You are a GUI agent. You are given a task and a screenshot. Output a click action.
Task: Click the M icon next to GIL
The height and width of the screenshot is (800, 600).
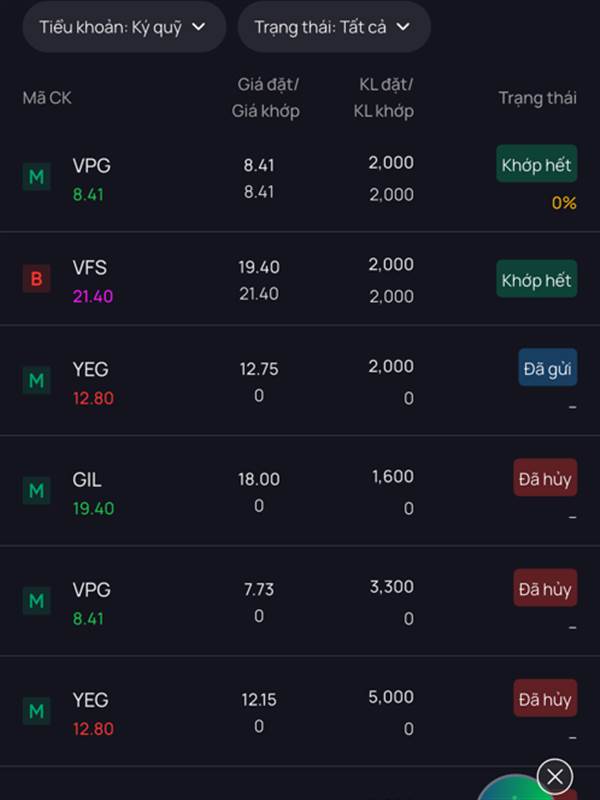[x=36, y=491]
